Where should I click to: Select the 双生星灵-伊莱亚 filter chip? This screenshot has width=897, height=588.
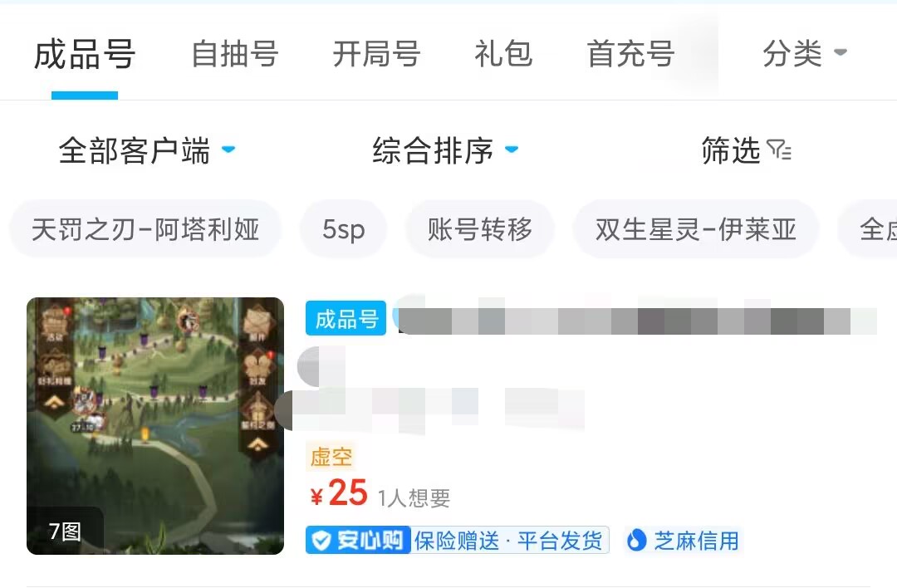click(x=696, y=229)
